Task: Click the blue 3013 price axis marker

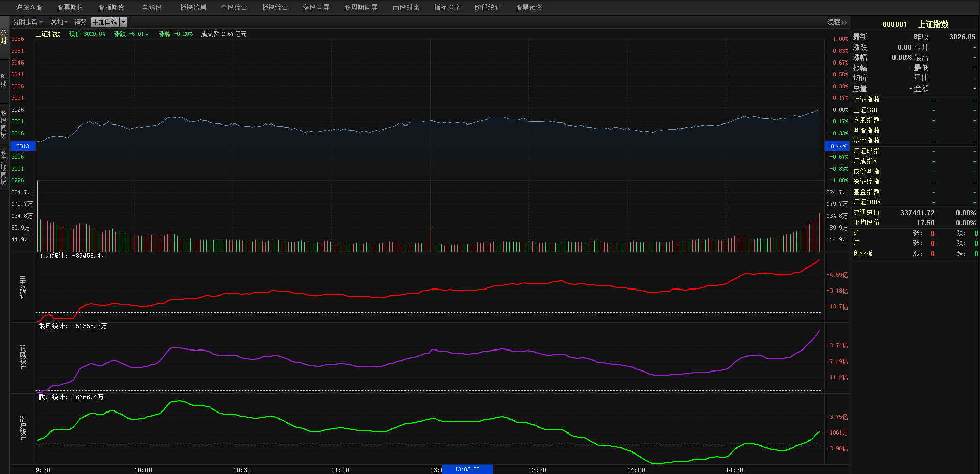Action: (x=23, y=146)
